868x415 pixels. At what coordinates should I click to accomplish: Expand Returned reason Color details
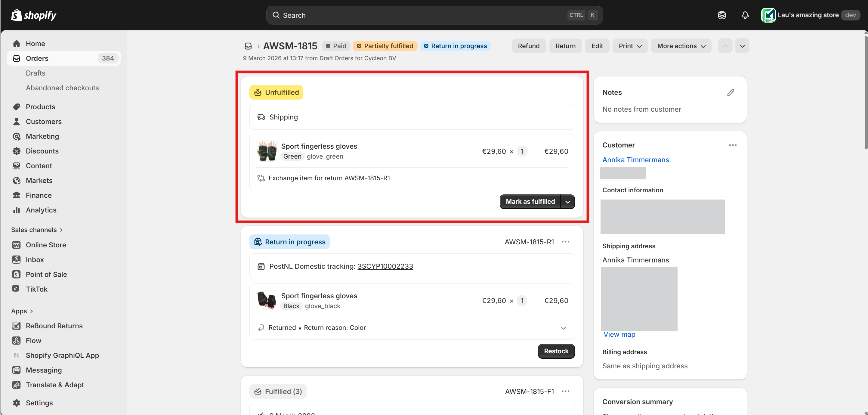(x=563, y=328)
